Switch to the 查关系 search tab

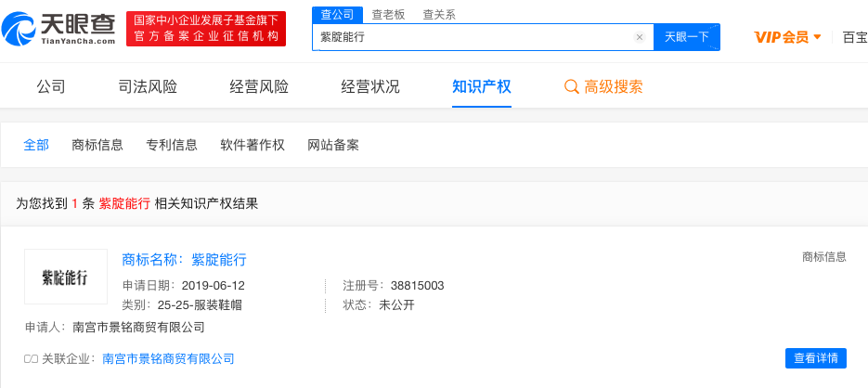(x=439, y=15)
